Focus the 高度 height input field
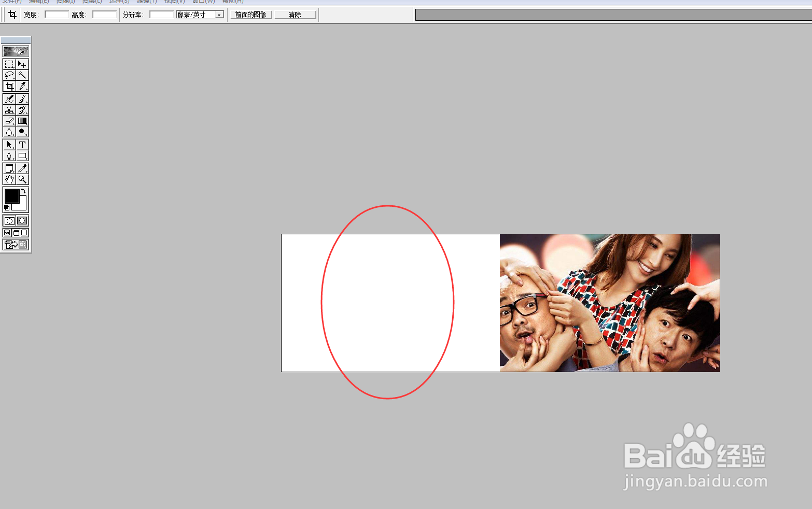812x509 pixels. coord(105,15)
